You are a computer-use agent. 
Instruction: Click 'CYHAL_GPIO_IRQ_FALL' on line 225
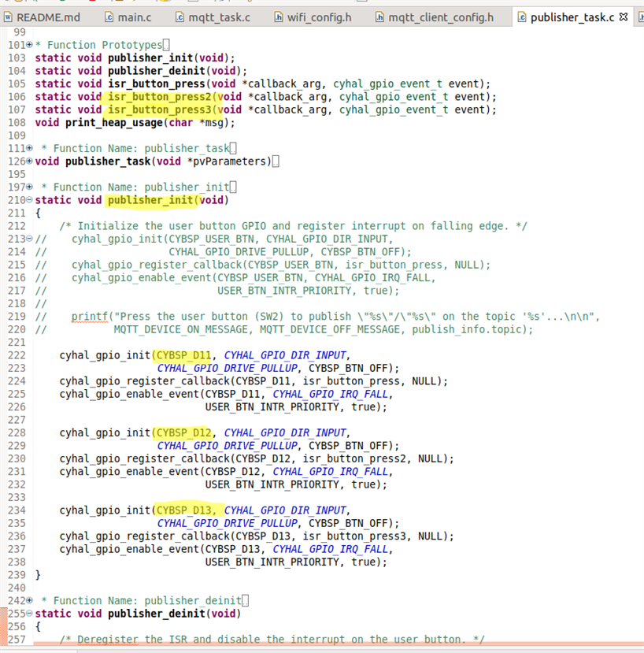(x=331, y=394)
